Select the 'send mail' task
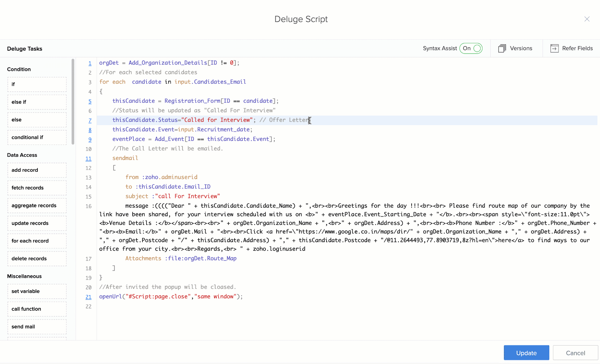The image size is (600, 364). coord(37,327)
